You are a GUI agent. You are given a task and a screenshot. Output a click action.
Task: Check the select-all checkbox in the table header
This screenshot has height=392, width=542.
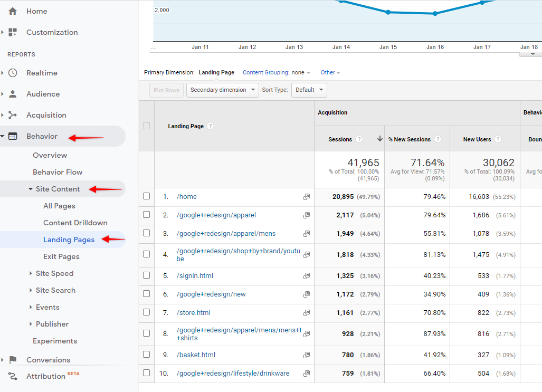coord(146,126)
